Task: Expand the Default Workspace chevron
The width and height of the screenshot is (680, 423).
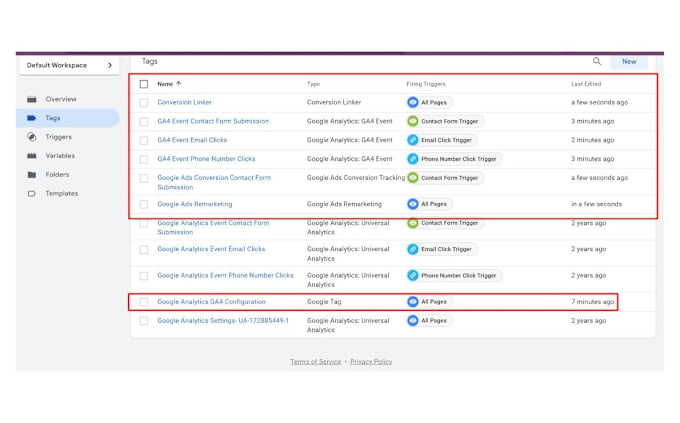Action: (x=110, y=65)
